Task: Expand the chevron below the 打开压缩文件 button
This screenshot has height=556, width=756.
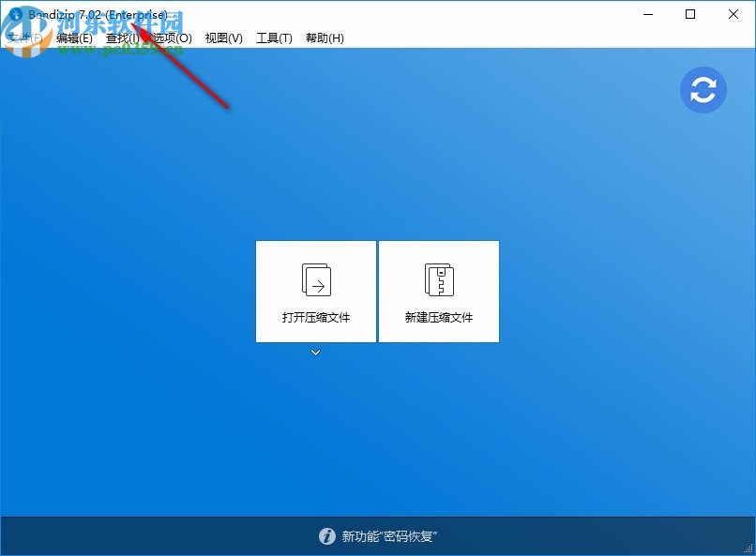Action: tap(315, 353)
